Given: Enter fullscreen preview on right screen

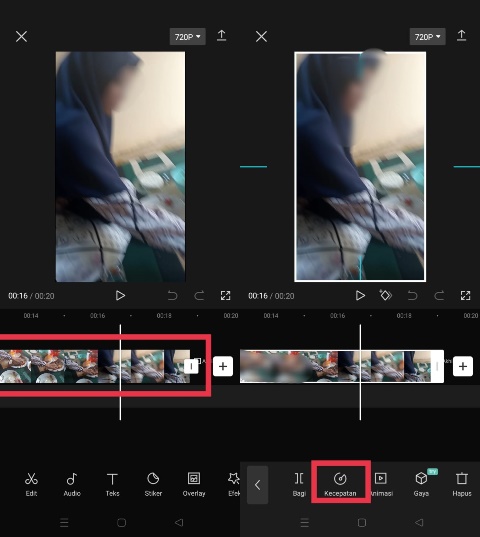Looking at the screenshot, I should click(x=465, y=296).
